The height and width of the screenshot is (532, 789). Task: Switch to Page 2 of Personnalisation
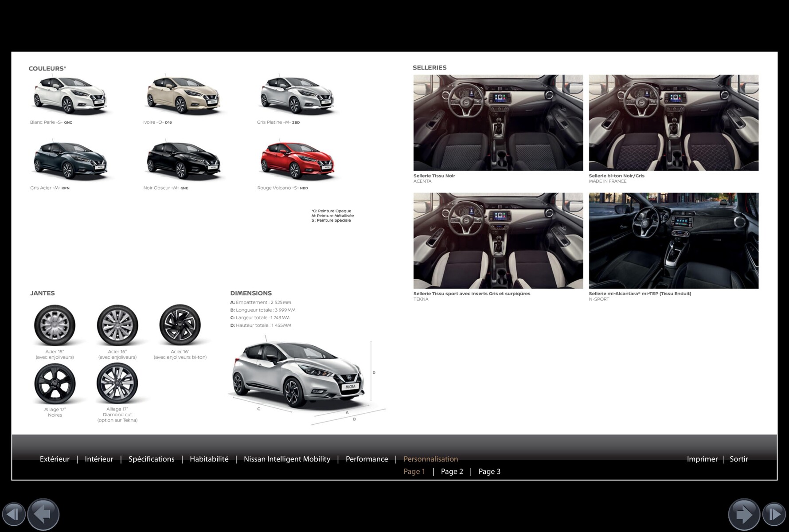coord(452,471)
